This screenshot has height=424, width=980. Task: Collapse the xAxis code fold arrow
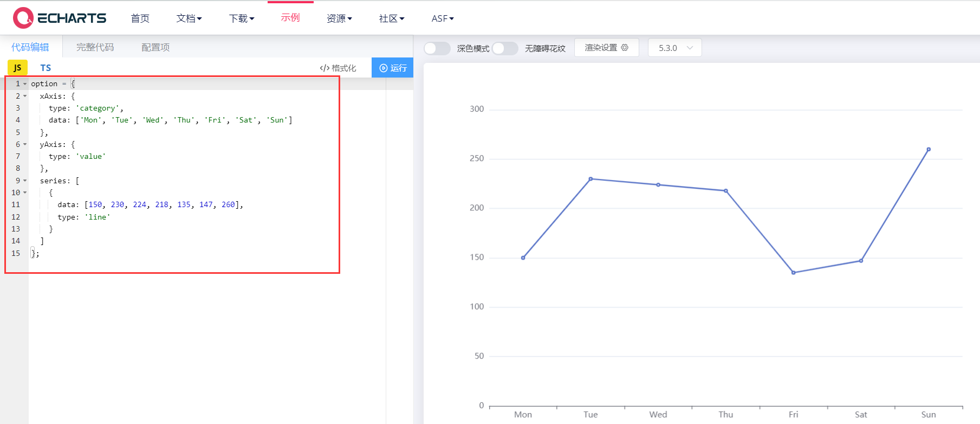[25, 96]
